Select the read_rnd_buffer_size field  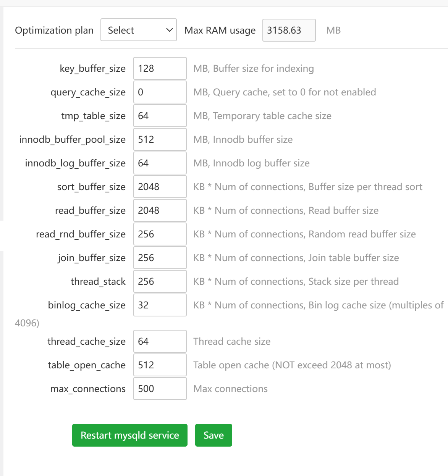click(x=160, y=234)
